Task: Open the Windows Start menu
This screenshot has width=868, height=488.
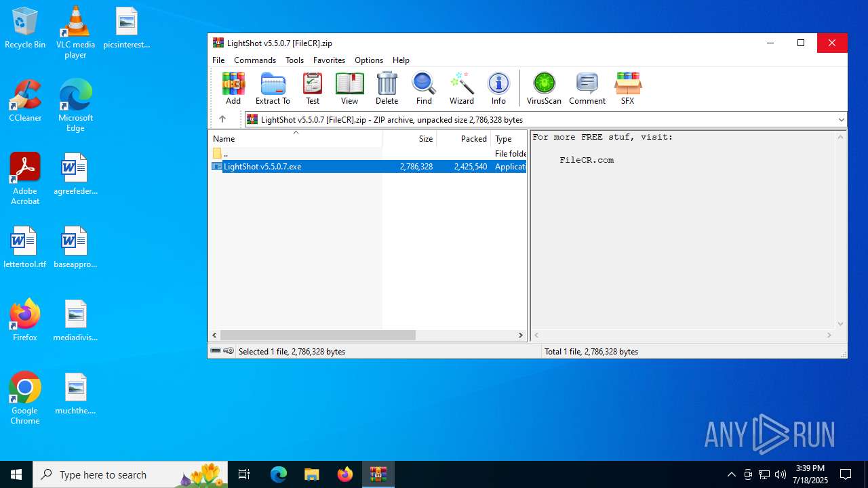Action: (16, 474)
